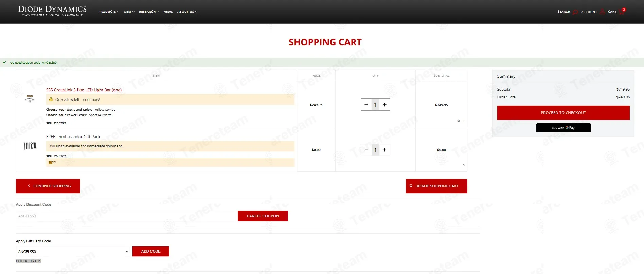The image size is (644, 274).
Task: Open the cart icon with badge
Action: (622, 12)
